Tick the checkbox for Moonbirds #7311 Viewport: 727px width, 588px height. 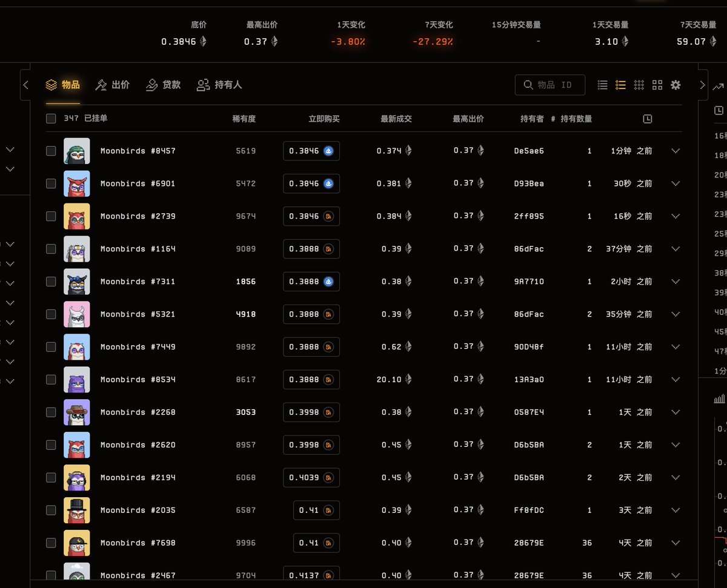(51, 282)
